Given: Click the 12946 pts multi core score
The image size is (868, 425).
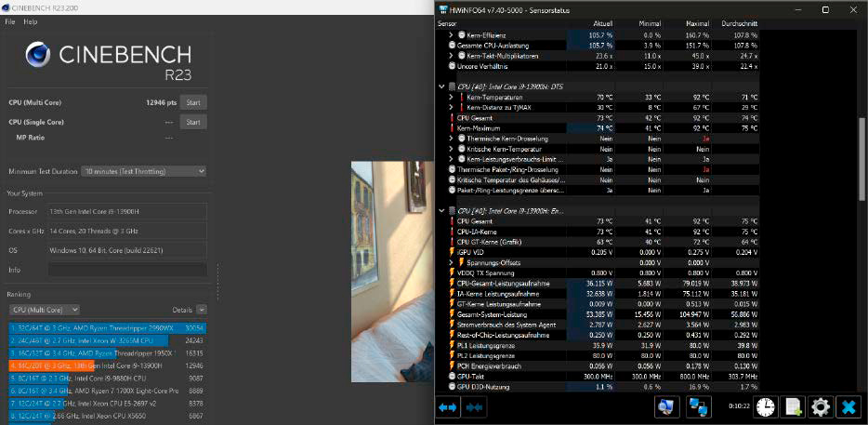Looking at the screenshot, I should [160, 103].
